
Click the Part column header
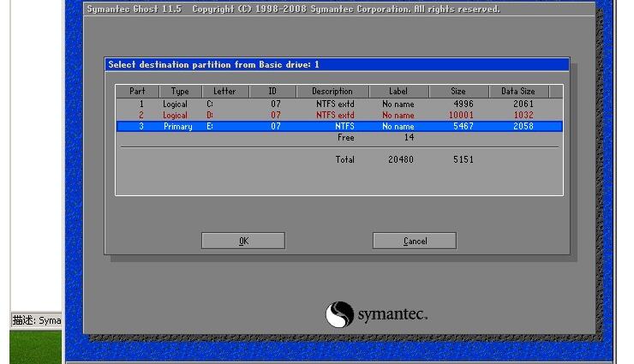point(137,92)
